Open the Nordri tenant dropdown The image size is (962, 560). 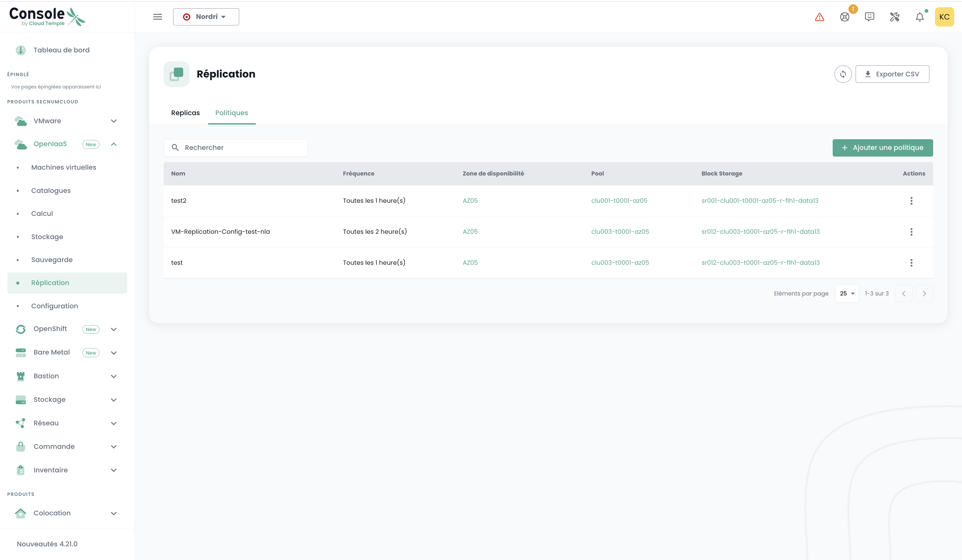(x=206, y=17)
